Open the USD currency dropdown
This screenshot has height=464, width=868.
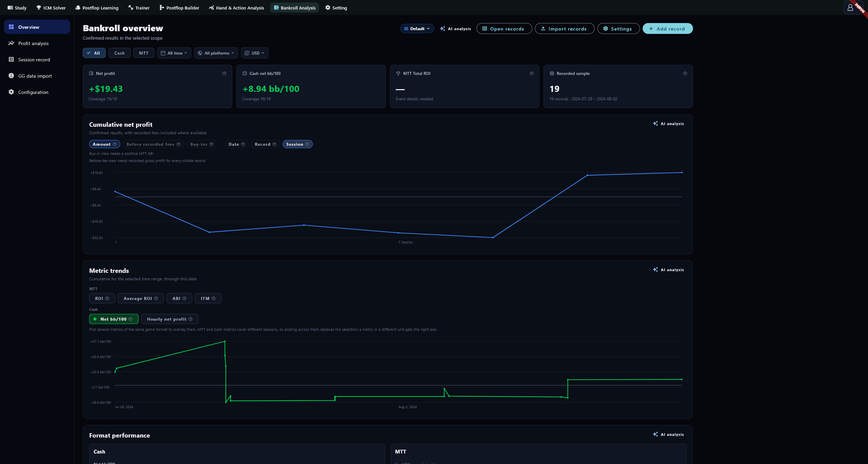[x=255, y=53]
